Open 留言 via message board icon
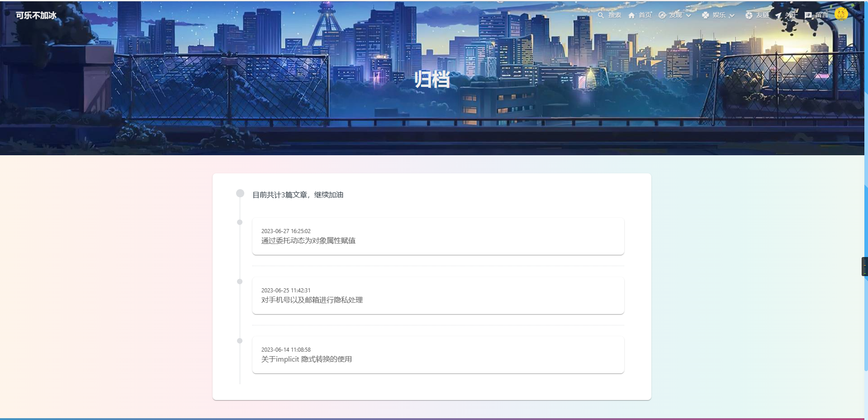 pos(808,15)
